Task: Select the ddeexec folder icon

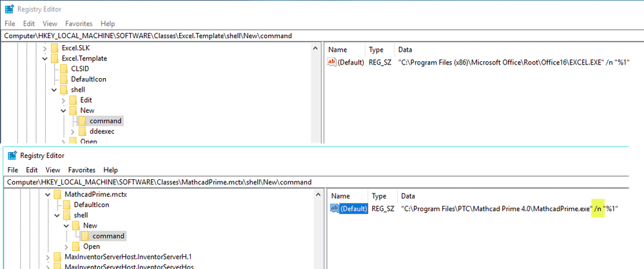Action: click(x=82, y=132)
